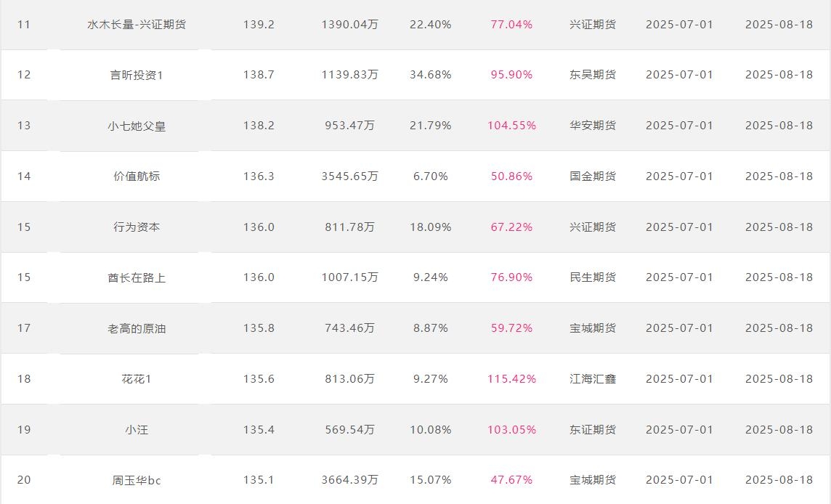The width and height of the screenshot is (831, 504).
Task: Click the 江海汇鑫 company name
Action: [593, 379]
